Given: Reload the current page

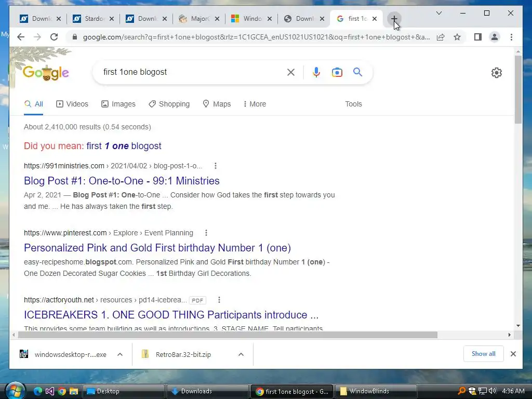Looking at the screenshot, I should (x=54, y=37).
